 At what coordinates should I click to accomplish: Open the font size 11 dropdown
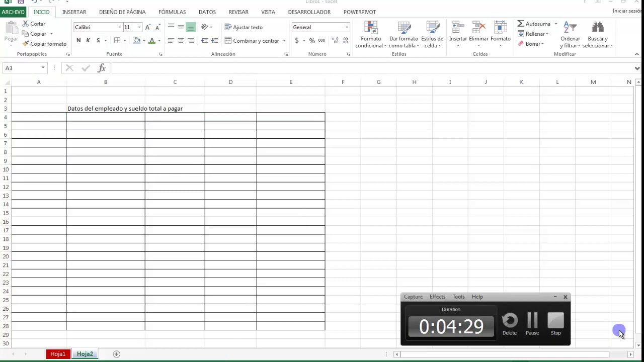click(139, 27)
